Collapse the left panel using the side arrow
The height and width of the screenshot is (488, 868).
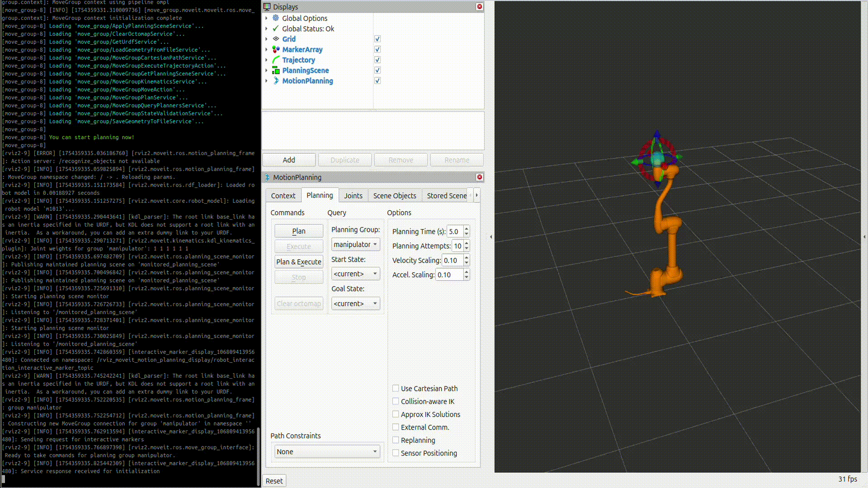click(491, 237)
